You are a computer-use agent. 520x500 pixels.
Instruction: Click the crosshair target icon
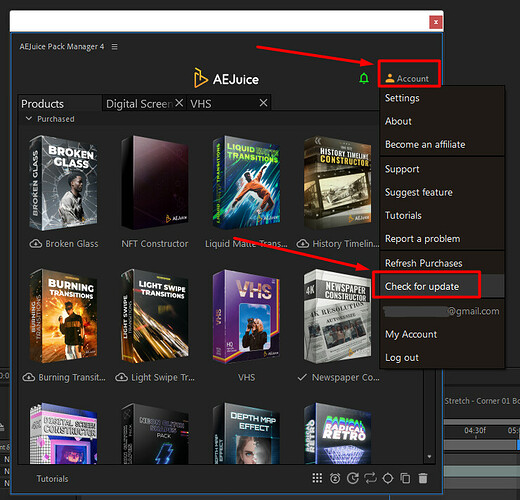click(x=388, y=479)
